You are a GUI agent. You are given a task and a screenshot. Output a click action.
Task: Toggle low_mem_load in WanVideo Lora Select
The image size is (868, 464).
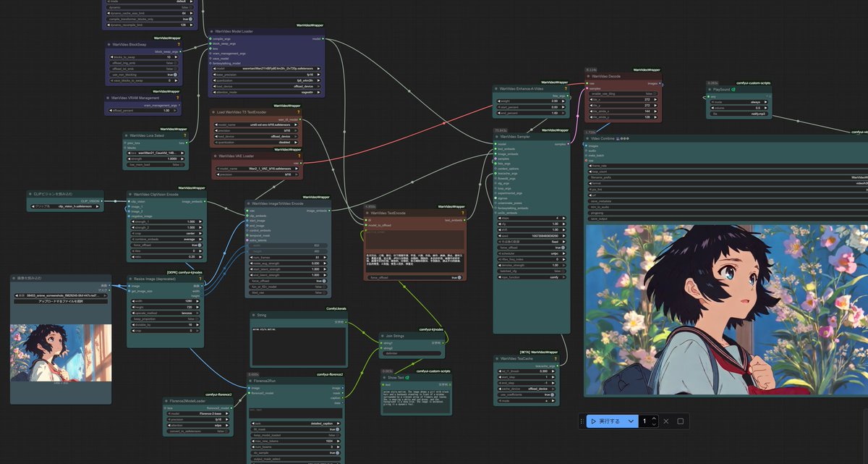click(156, 165)
